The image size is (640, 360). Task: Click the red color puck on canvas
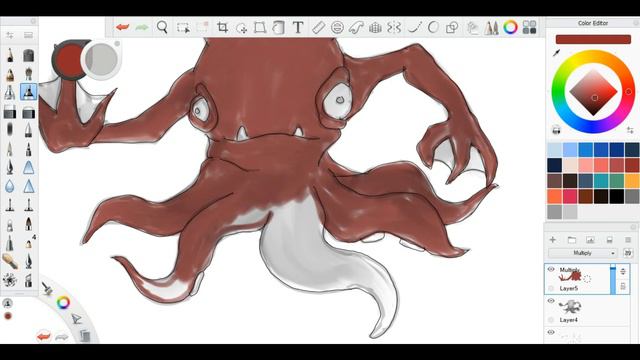[68, 59]
